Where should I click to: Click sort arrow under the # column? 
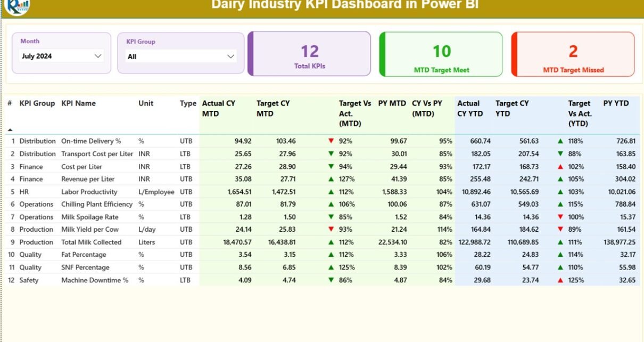tap(10, 129)
